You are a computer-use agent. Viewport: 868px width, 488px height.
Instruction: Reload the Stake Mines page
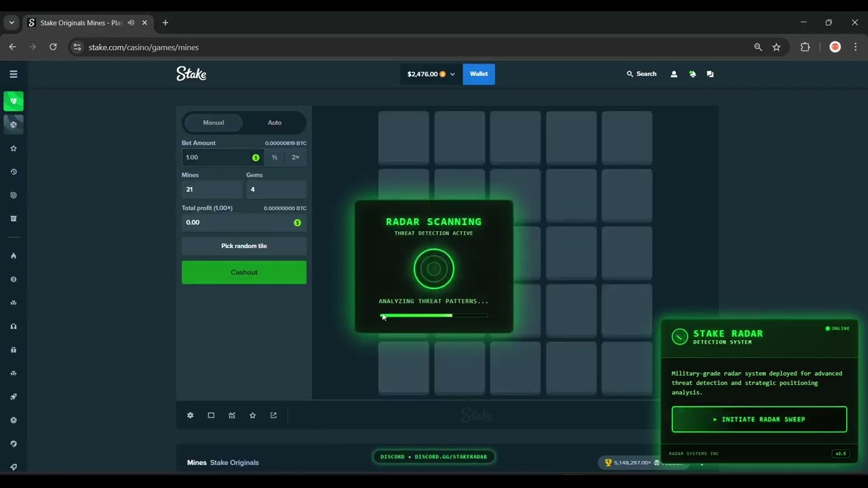pos(53,47)
